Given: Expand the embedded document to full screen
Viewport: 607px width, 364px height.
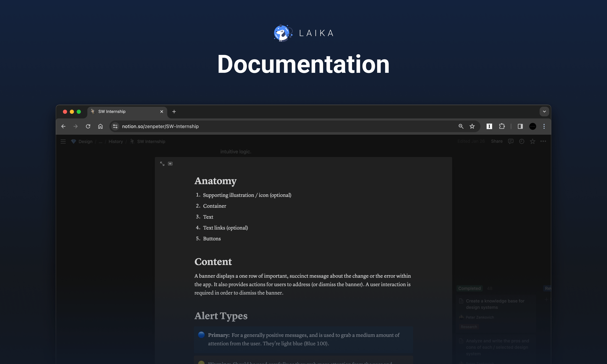Looking at the screenshot, I should [x=162, y=164].
